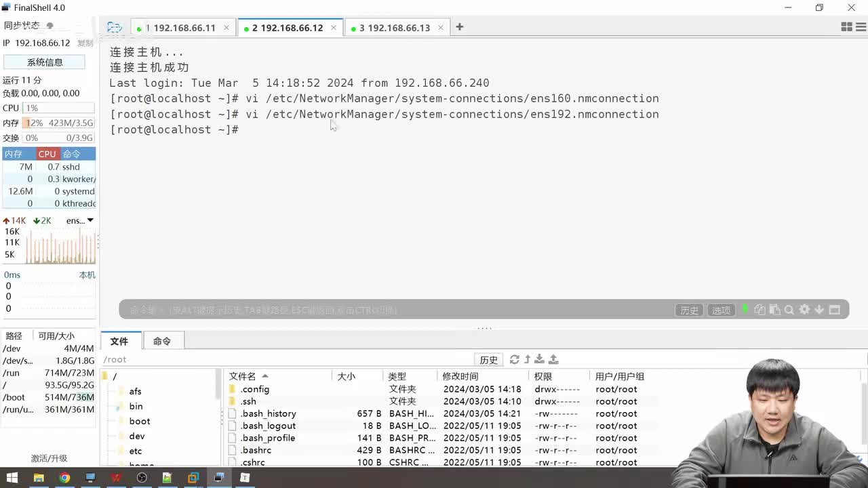Open VMware Workstation from taskbar

(x=193, y=478)
